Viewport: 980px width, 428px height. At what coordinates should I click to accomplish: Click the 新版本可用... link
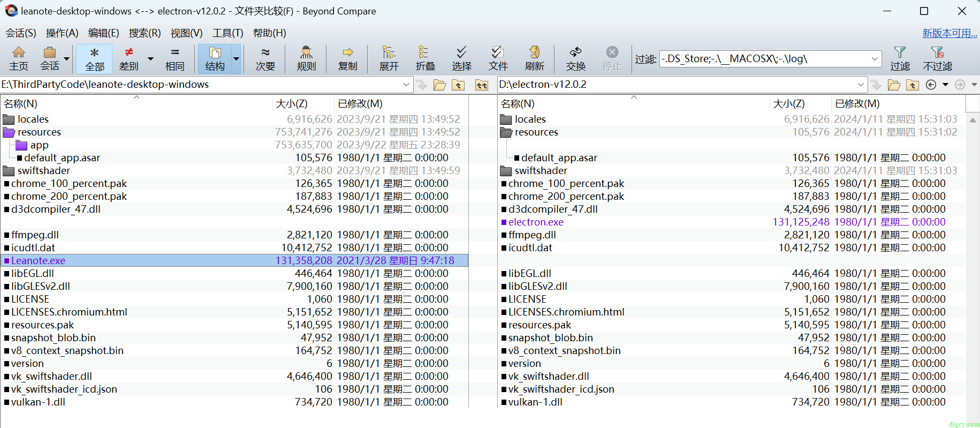(x=949, y=33)
